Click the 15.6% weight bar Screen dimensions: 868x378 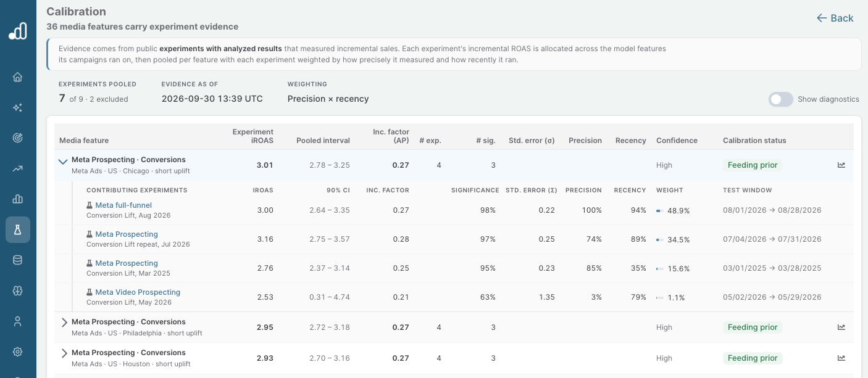pyautogui.click(x=659, y=269)
